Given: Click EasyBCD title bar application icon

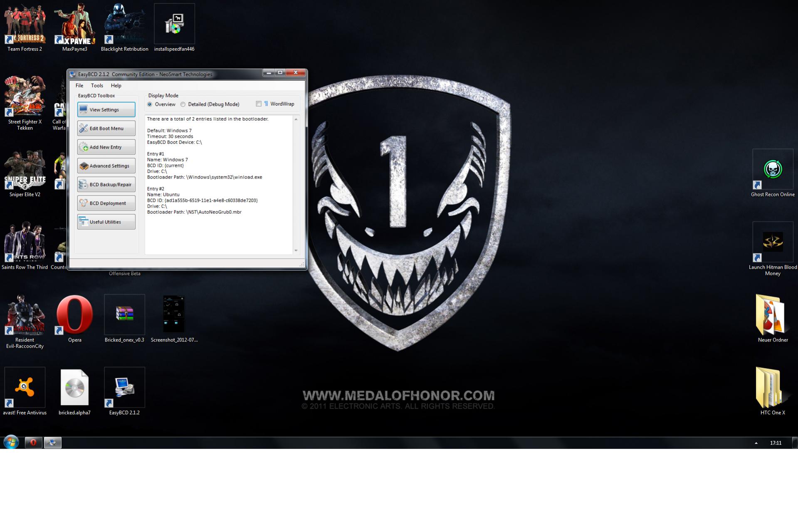Looking at the screenshot, I should click(73, 74).
